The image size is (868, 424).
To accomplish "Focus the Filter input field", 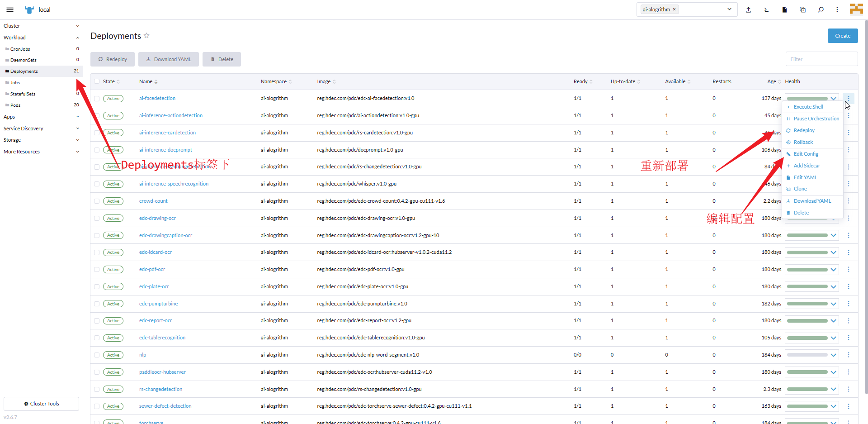I will pos(821,59).
